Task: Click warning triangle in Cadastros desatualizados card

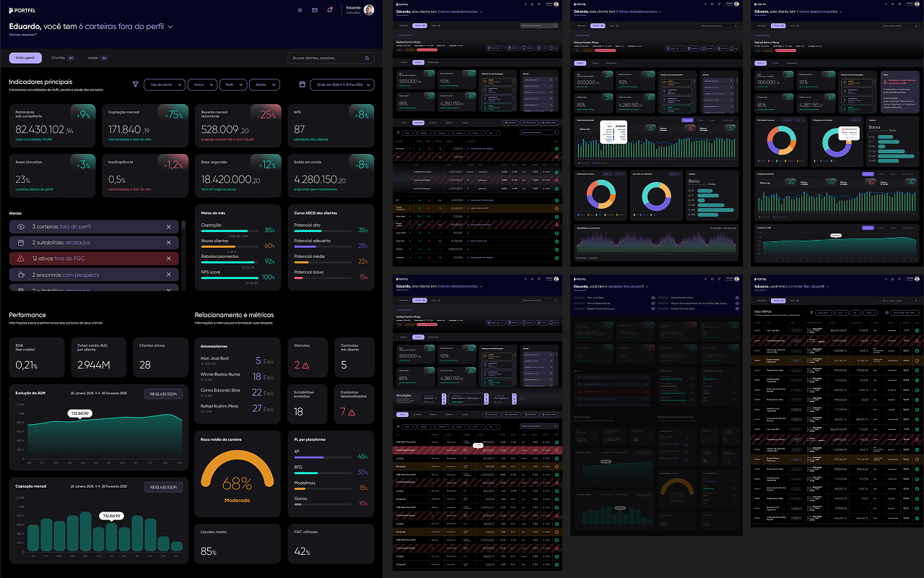Action: tap(352, 412)
